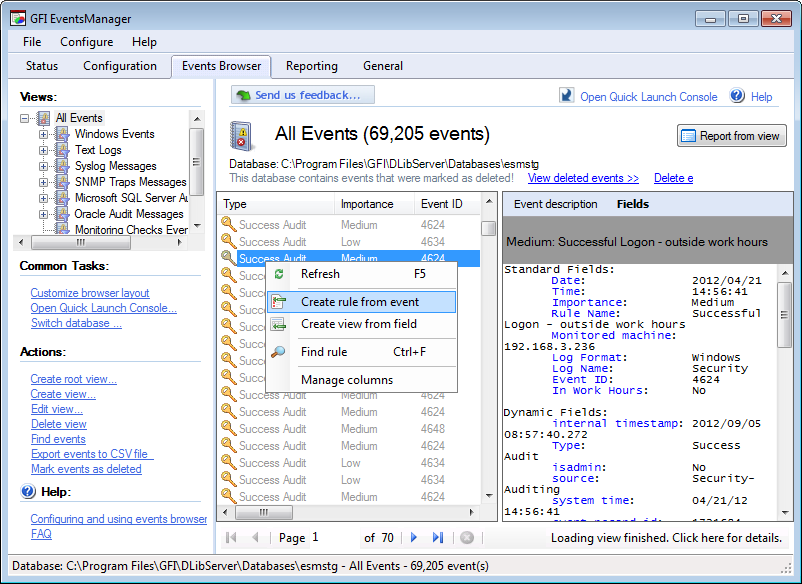The height and width of the screenshot is (584, 802).
Task: Click the Delete view link
Action: point(59,424)
